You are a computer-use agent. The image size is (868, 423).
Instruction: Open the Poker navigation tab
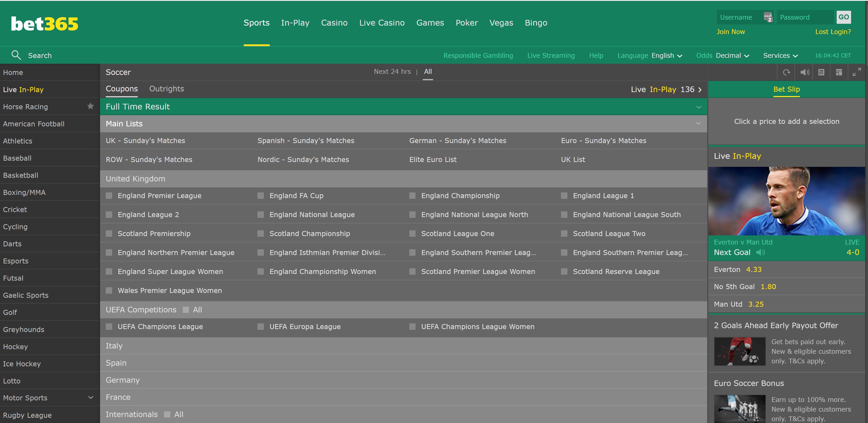click(x=467, y=23)
